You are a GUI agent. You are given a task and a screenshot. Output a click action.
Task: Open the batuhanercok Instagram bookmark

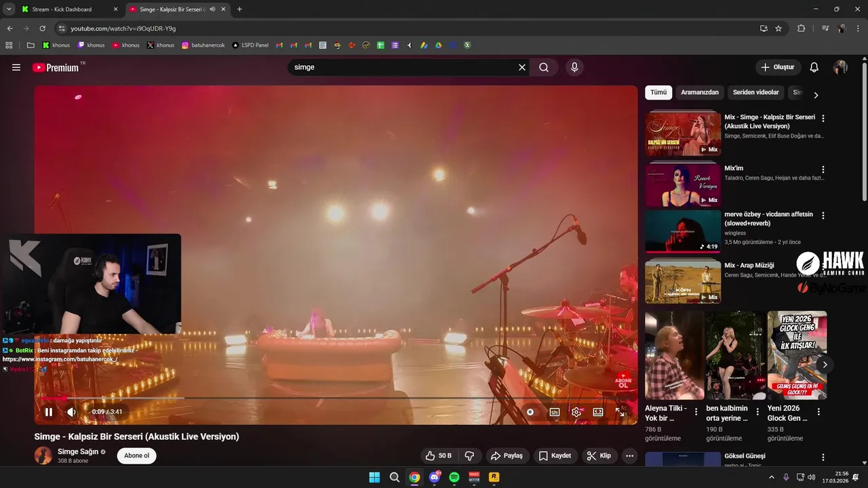pyautogui.click(x=204, y=45)
